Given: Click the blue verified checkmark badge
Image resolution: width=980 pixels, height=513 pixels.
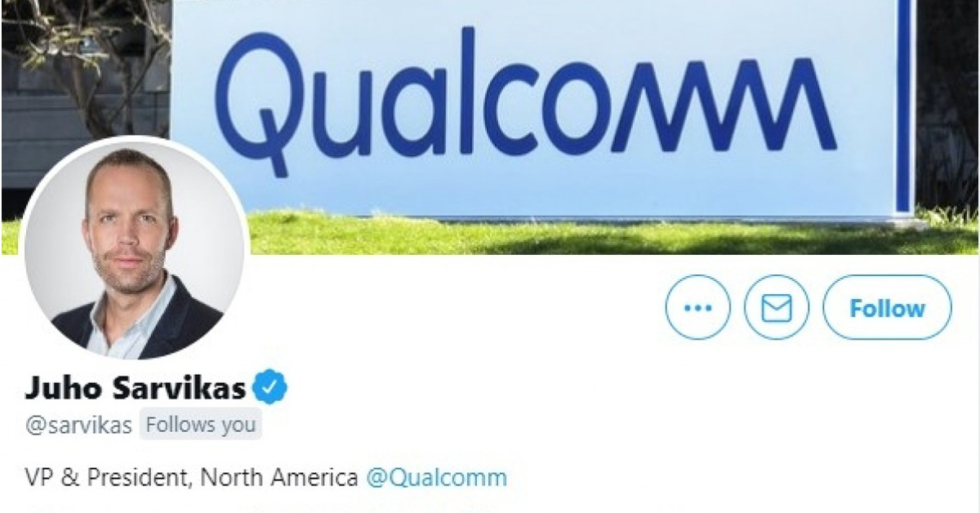Looking at the screenshot, I should pos(269,387).
